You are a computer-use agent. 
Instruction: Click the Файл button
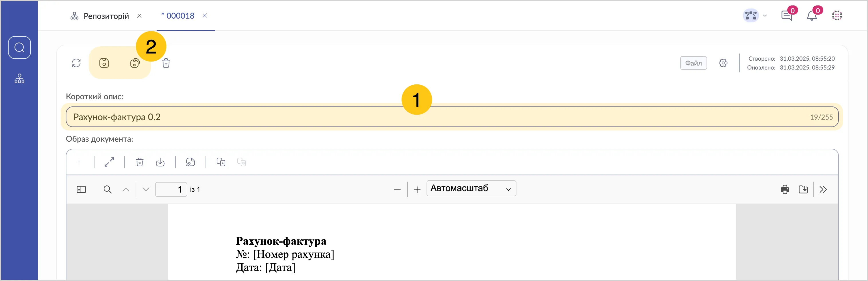coord(693,63)
